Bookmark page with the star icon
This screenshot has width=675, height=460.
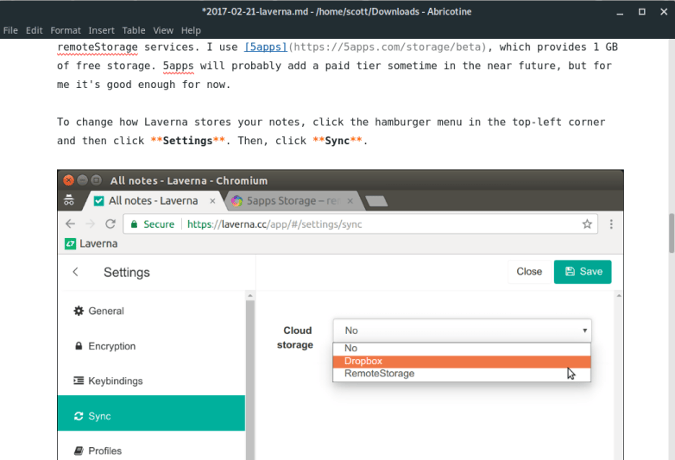587,225
